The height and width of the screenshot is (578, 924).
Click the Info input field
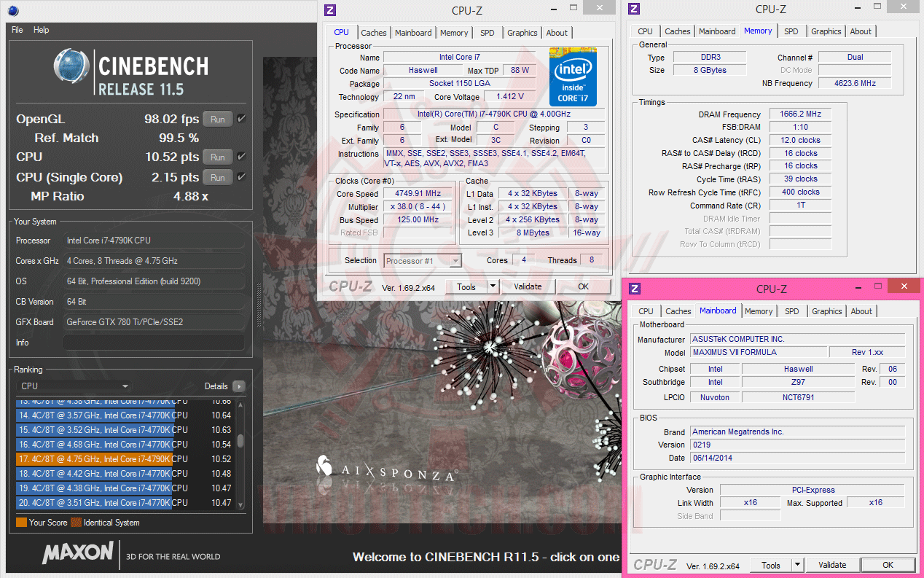click(154, 343)
